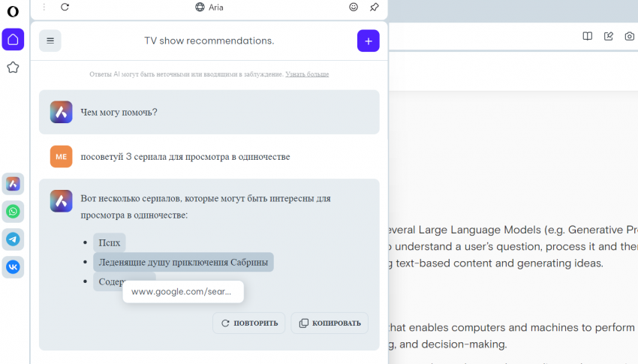The image size is (638, 364).
Task: Click the emoji feedback icon
Action: (354, 7)
